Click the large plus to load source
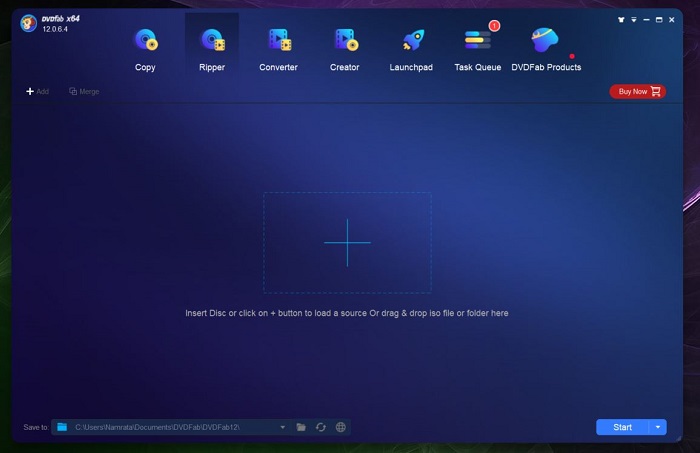 pos(347,243)
